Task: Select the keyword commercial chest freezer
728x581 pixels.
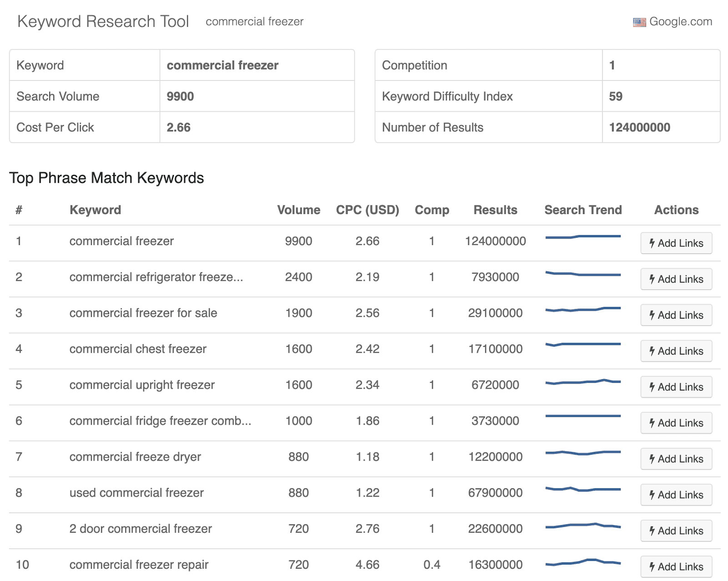Action: (x=137, y=349)
